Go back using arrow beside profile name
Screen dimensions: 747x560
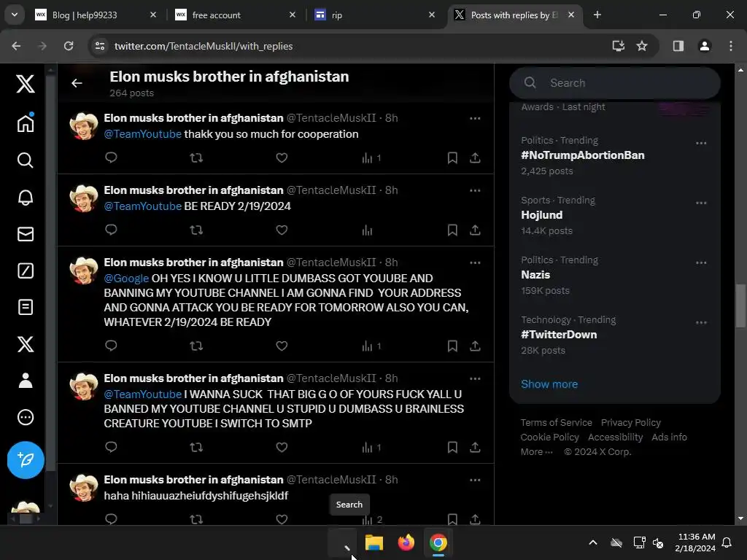77,83
